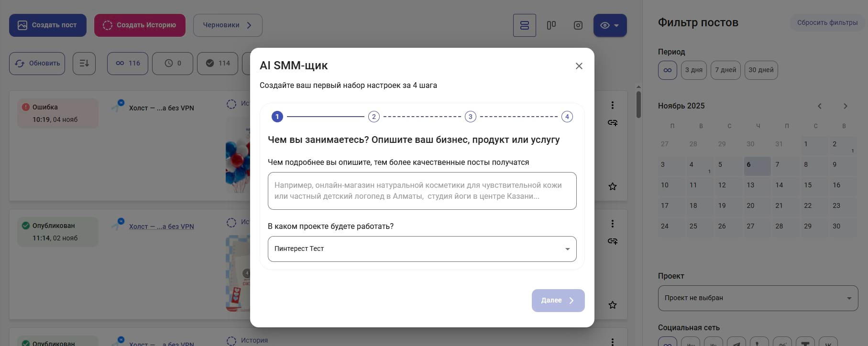Close the AI SMM-щик dialog

click(x=579, y=66)
